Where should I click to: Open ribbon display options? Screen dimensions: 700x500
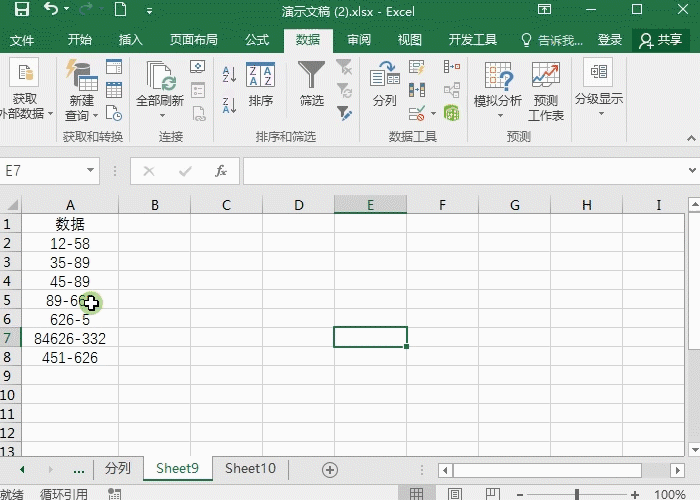click(544, 9)
